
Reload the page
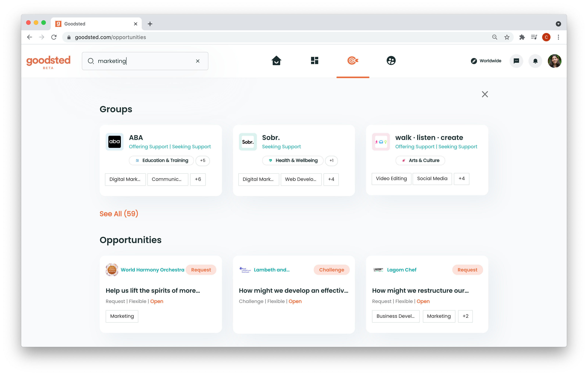[54, 37]
